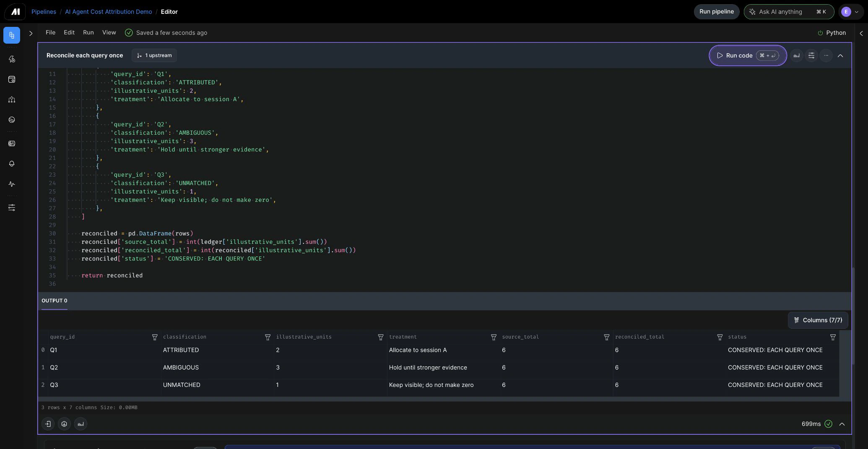
Task: Open cell settings sliders icon in header
Action: click(x=811, y=55)
